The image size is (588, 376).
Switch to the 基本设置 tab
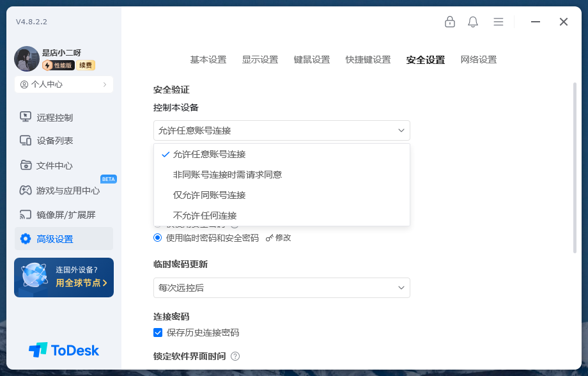[208, 59]
